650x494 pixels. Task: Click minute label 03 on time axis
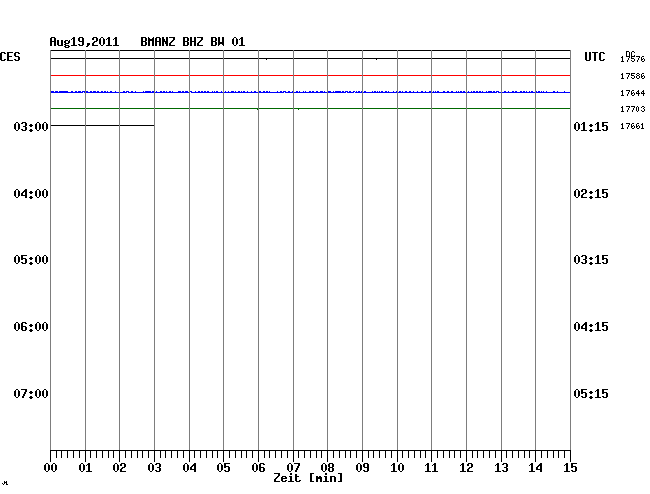[x=155, y=468]
